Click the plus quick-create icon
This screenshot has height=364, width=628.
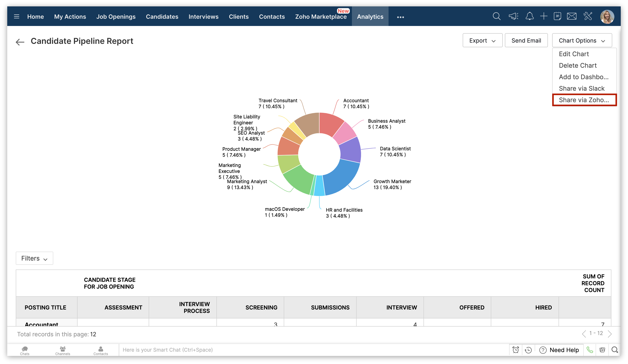544,16
